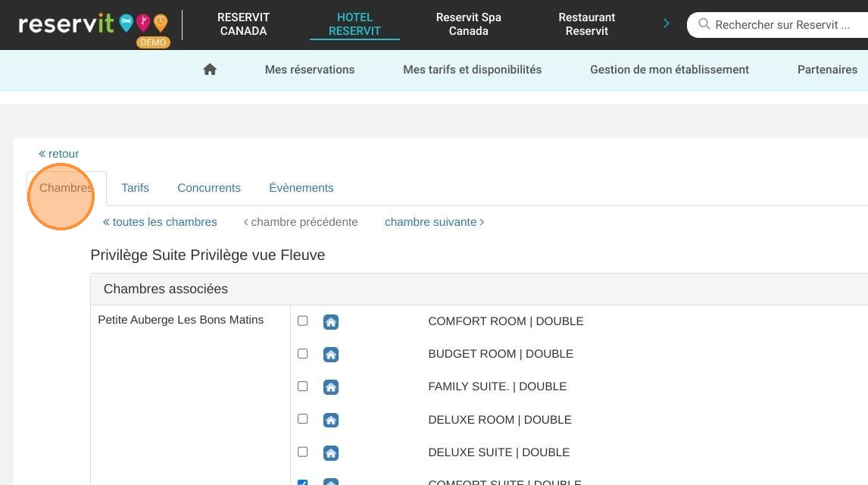
Task: Click the house icon beside DELUXE ROOM | DOUBLE
Action: pos(331,421)
